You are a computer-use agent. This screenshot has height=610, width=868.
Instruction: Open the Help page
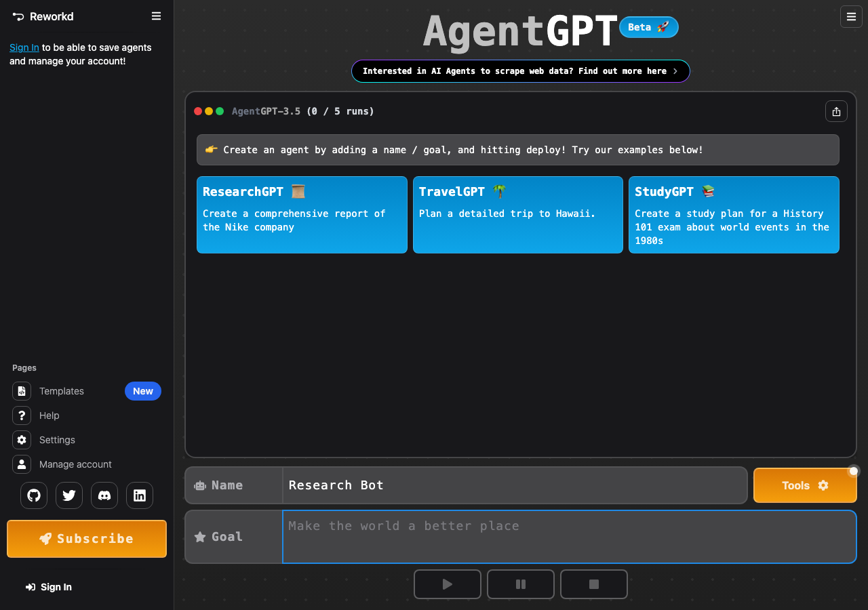[x=87, y=415]
